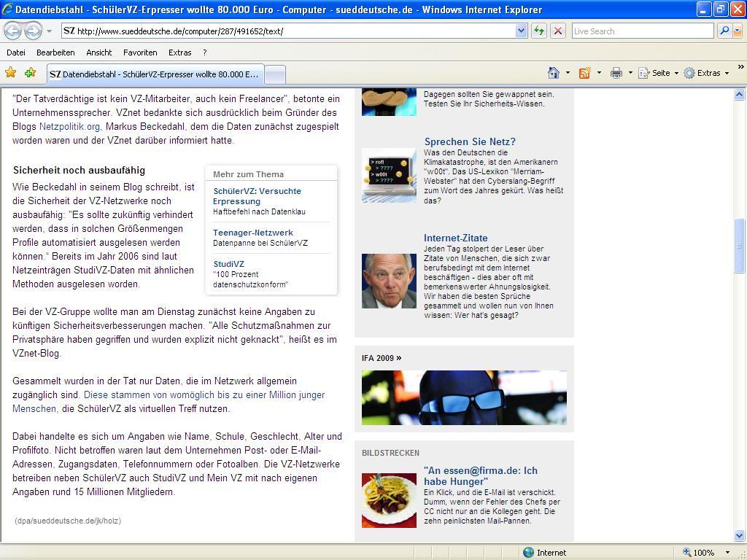Follow link about one million young people

[x=169, y=402]
